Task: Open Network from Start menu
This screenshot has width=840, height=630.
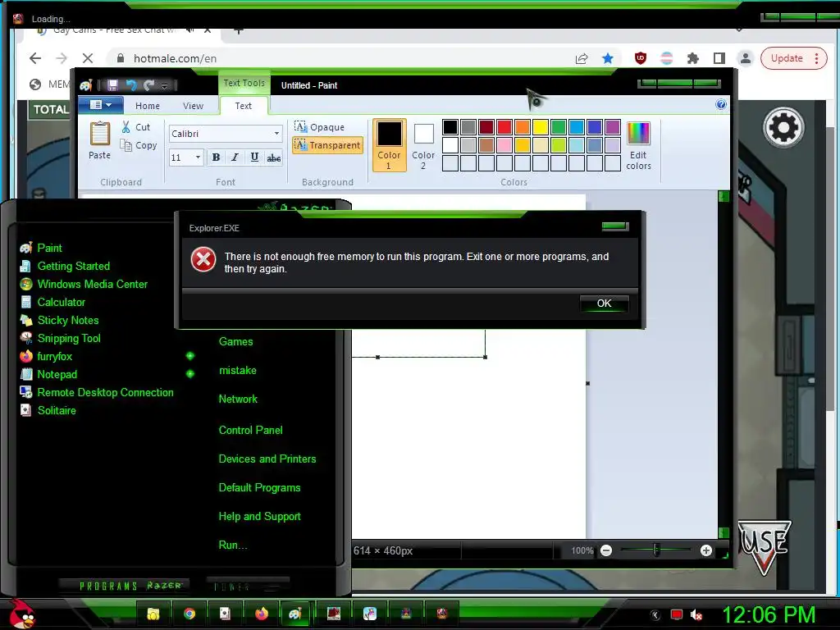Action: point(238,399)
